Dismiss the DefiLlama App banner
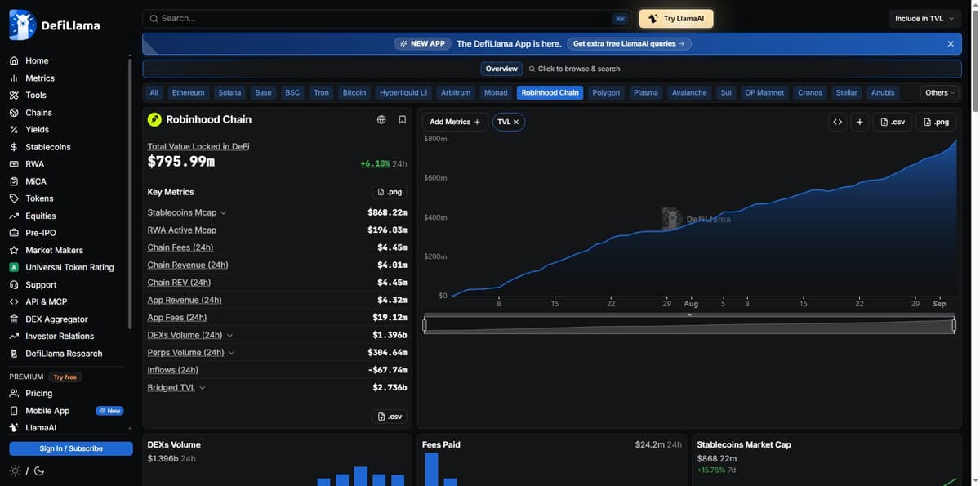Screen dimensions: 980x486 click(x=951, y=43)
